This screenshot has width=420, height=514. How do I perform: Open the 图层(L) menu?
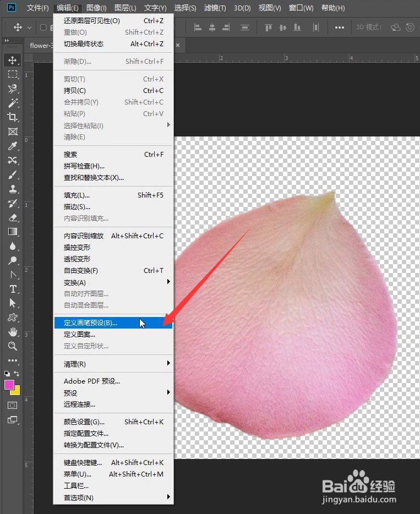(x=126, y=8)
